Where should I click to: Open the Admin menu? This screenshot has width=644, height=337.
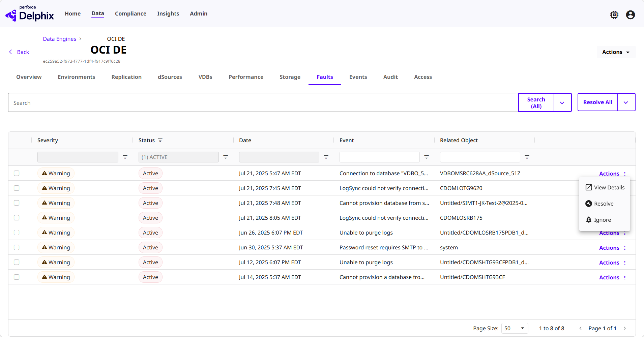(x=199, y=13)
